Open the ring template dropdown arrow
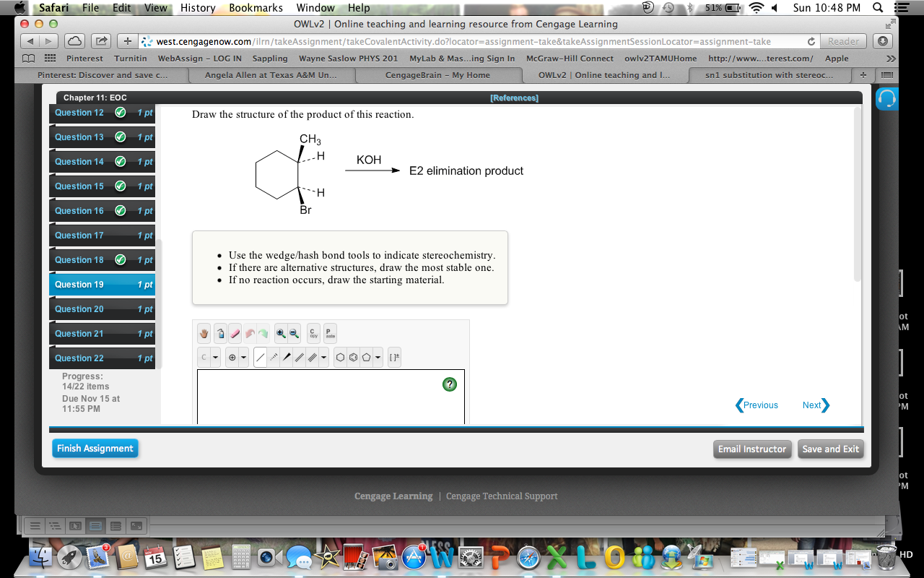Viewport: 924px width, 578px height. (378, 357)
